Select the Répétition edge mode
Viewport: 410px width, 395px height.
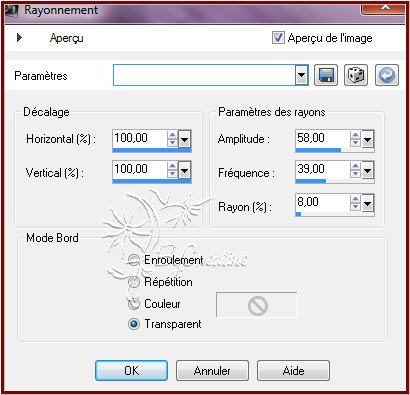coord(134,282)
